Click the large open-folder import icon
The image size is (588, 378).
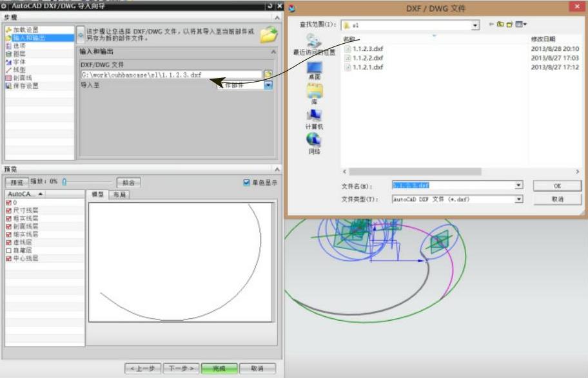[269, 35]
